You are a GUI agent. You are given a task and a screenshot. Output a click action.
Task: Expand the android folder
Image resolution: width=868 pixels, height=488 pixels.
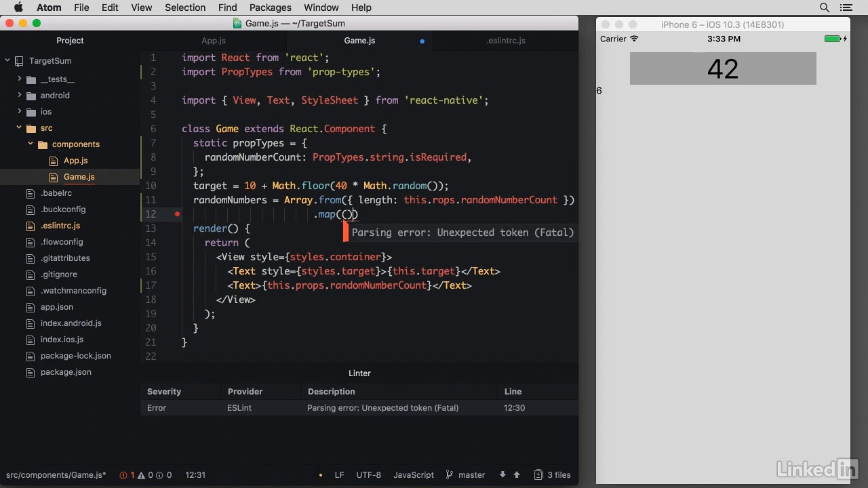click(x=20, y=96)
